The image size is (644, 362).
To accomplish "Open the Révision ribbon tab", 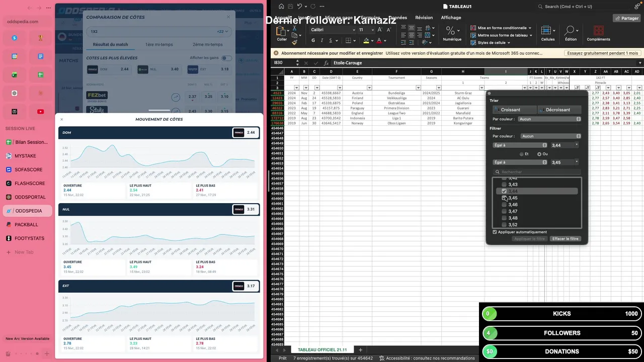I will (424, 18).
